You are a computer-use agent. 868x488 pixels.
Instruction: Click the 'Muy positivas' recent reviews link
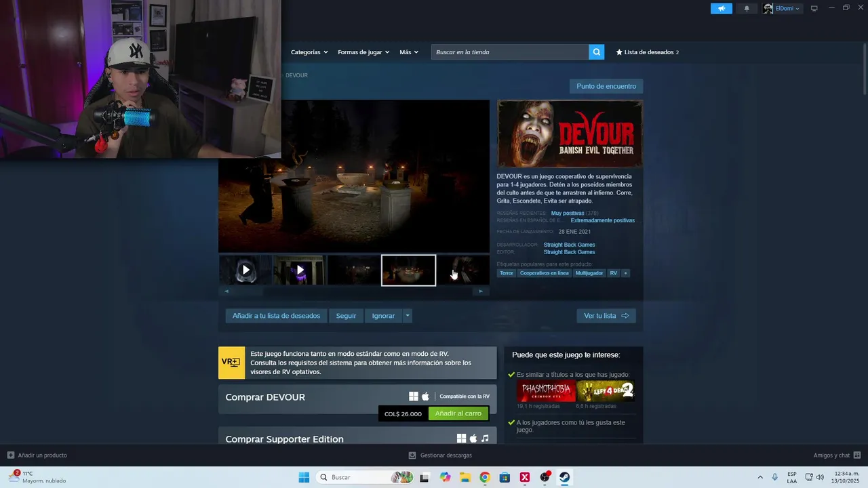(x=568, y=213)
